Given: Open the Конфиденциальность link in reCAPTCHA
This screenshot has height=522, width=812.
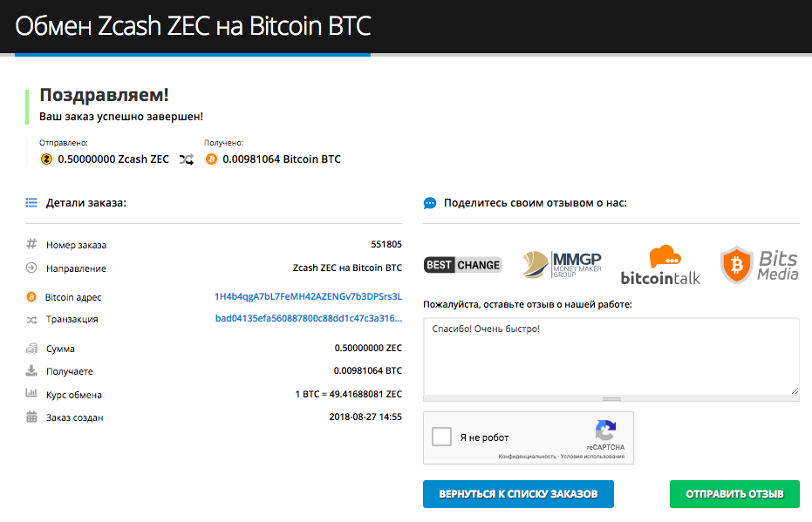Looking at the screenshot, I should point(527,457).
